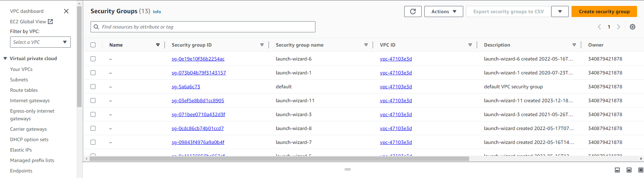Screen dimensions: 644x178
Task: Open security group sg-0cdc86cb74b01ccd7
Action: click(x=198, y=128)
